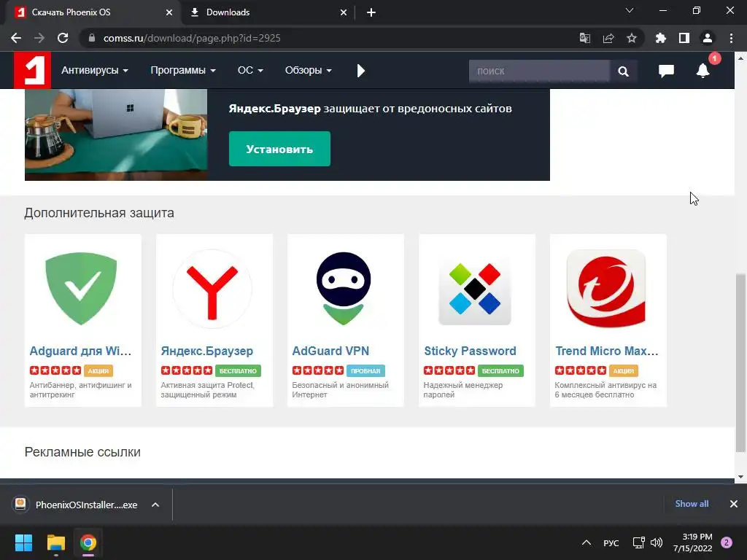
Task: Close the Скачать Phoenix OS tab
Action: click(169, 12)
